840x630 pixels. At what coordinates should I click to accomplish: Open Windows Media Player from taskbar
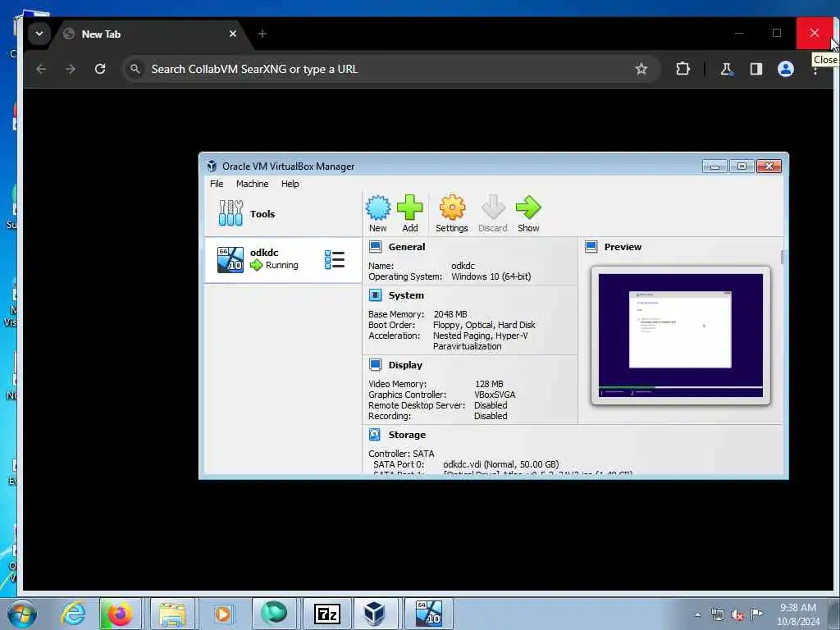pyautogui.click(x=223, y=614)
